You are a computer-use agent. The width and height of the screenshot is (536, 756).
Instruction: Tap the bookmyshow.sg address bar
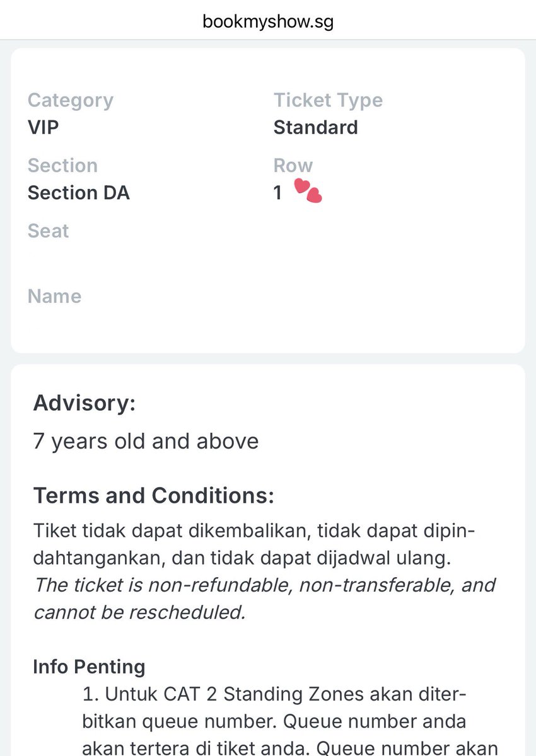268,21
